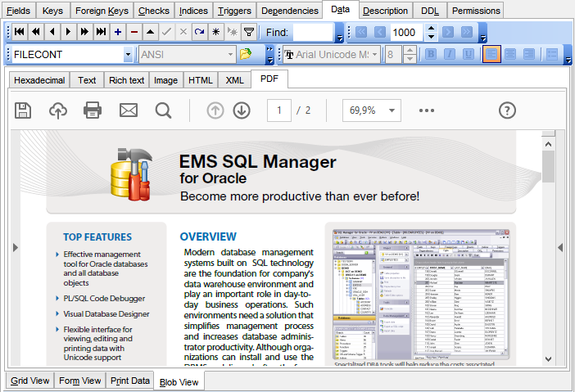Toggle Italic formatting button
Viewport: 575px width, 392px height.
coord(450,54)
